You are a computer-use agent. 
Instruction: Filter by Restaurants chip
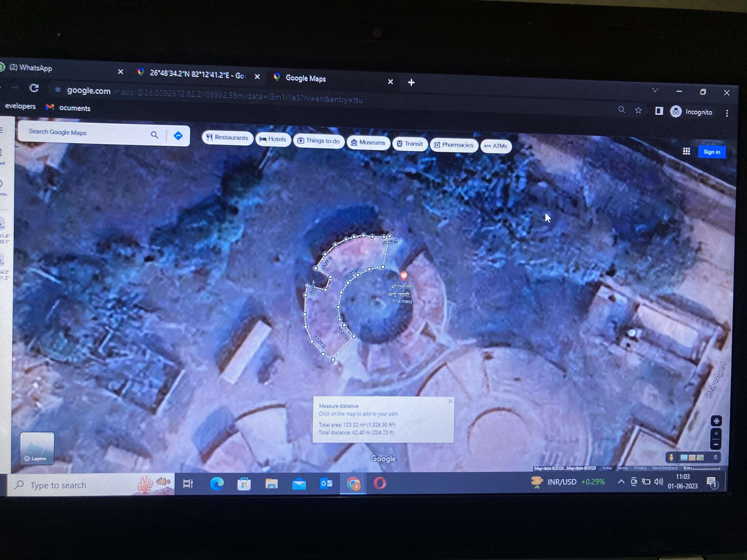point(227,138)
